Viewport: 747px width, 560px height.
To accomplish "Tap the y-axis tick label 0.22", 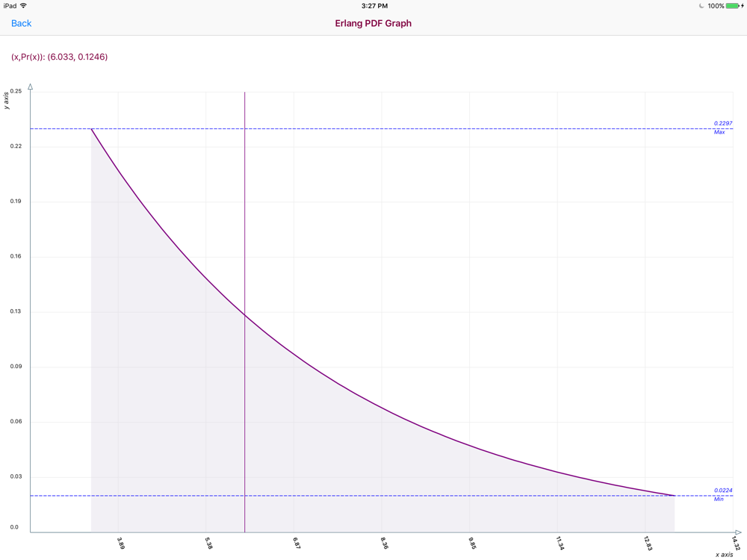I will tap(16, 146).
